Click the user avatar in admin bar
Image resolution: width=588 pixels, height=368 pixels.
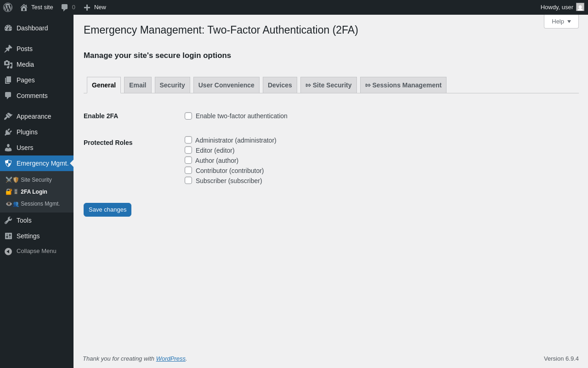(580, 7)
